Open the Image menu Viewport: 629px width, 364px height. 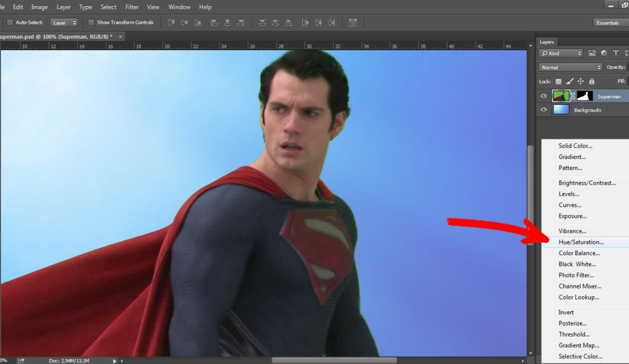(x=39, y=7)
